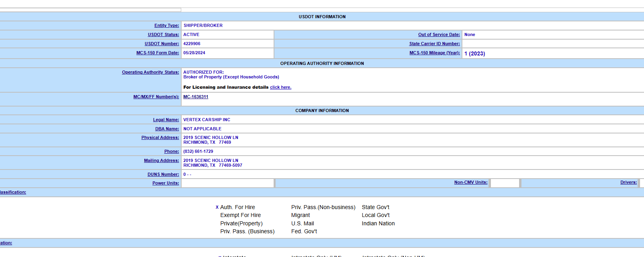Open the Physical Address label link
This screenshot has height=257, width=644.
click(x=160, y=137)
